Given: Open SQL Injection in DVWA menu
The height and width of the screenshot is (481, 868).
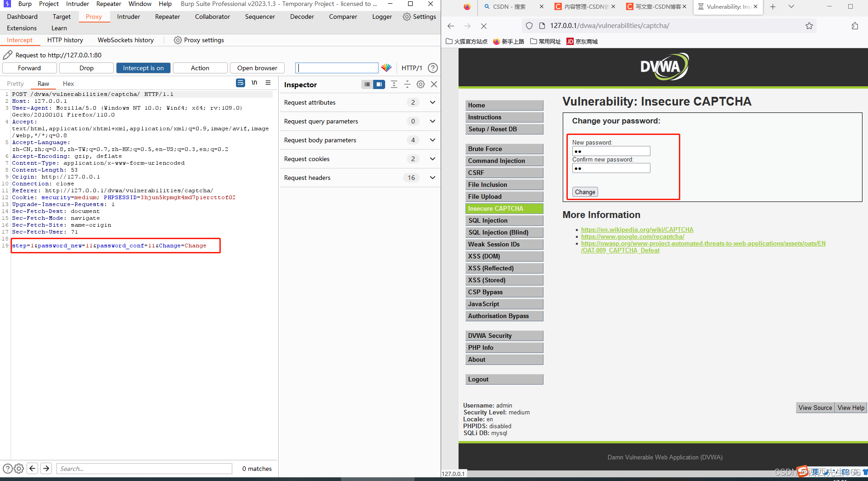Looking at the screenshot, I should tap(504, 220).
